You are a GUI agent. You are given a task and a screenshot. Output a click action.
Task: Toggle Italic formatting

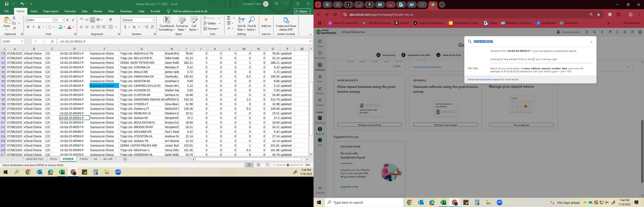[34, 27]
